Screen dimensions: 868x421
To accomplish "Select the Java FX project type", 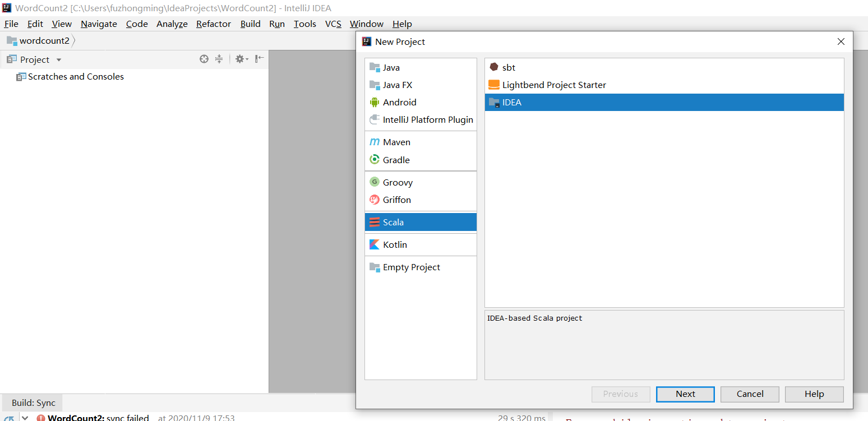I will tap(398, 84).
